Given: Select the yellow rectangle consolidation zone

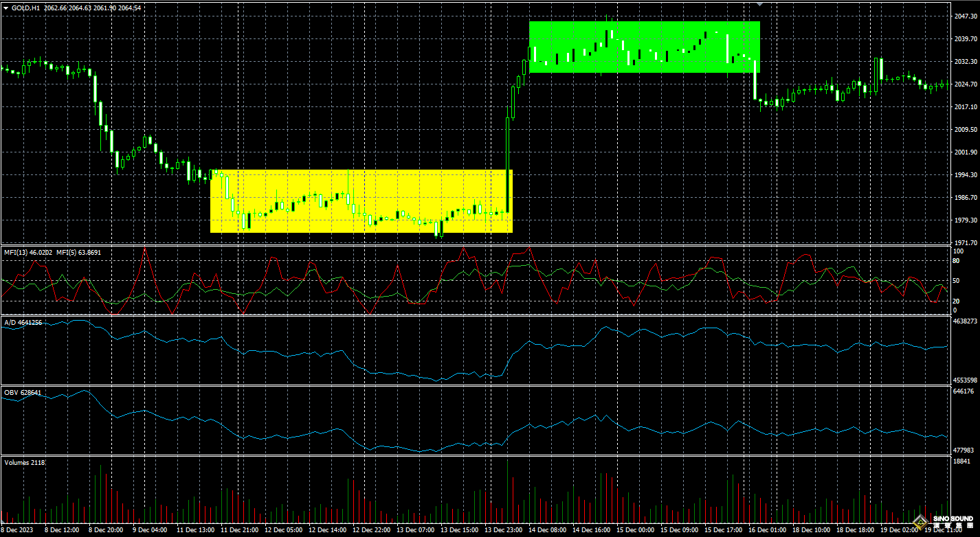Looking at the screenshot, I should click(360, 201).
